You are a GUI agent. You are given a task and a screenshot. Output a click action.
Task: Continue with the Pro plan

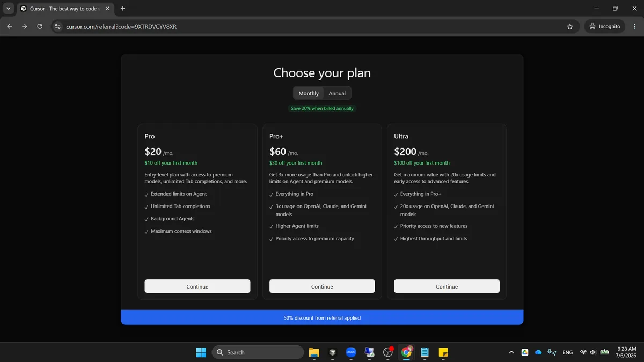click(x=197, y=286)
